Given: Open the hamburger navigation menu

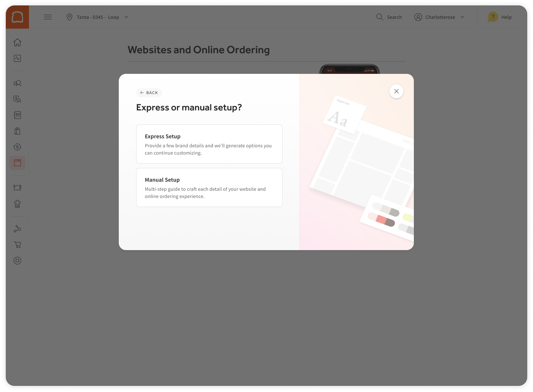Looking at the screenshot, I should click(x=48, y=17).
